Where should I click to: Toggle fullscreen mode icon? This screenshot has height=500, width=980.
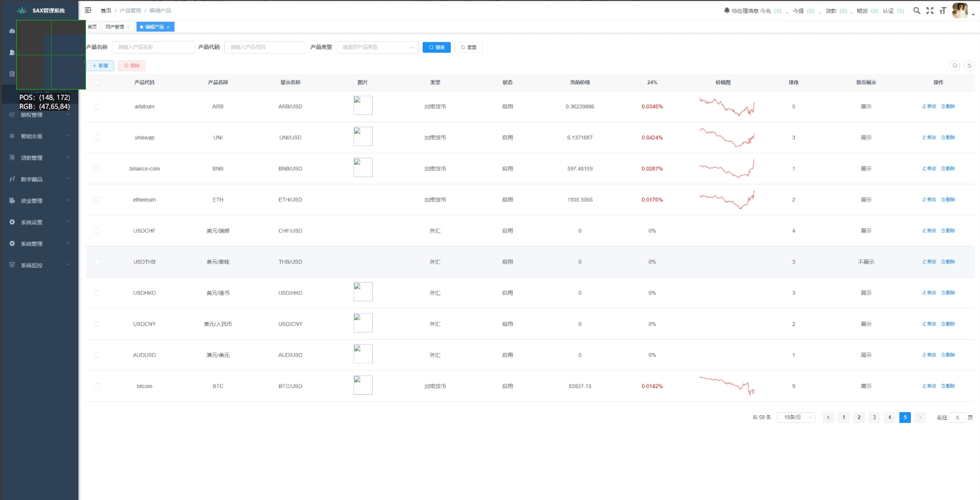pos(929,10)
